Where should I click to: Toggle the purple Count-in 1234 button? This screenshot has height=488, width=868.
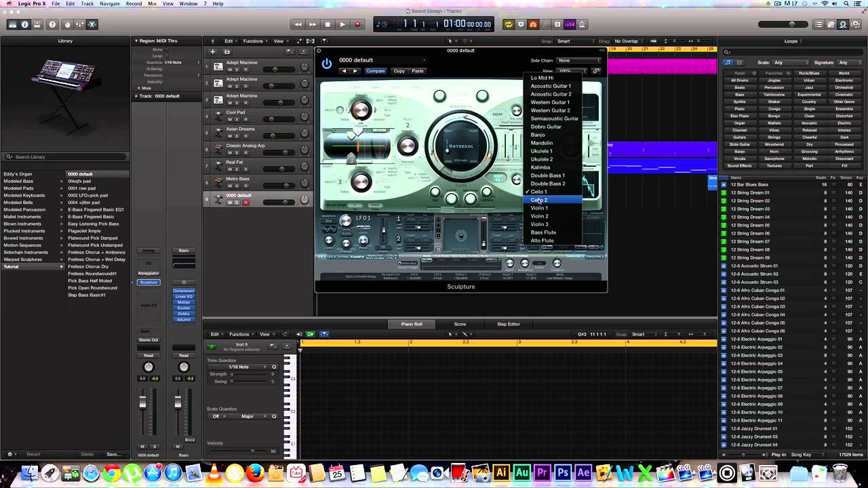[x=570, y=24]
